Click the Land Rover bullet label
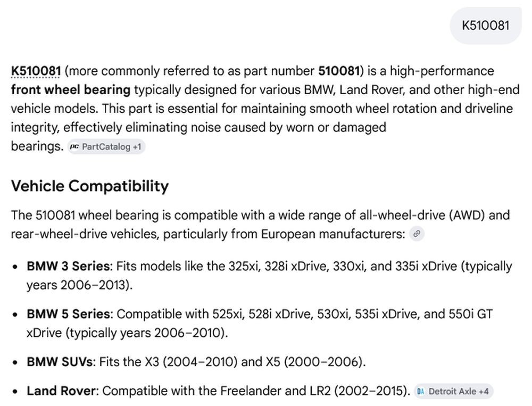The width and height of the screenshot is (532, 406). [x=61, y=391]
